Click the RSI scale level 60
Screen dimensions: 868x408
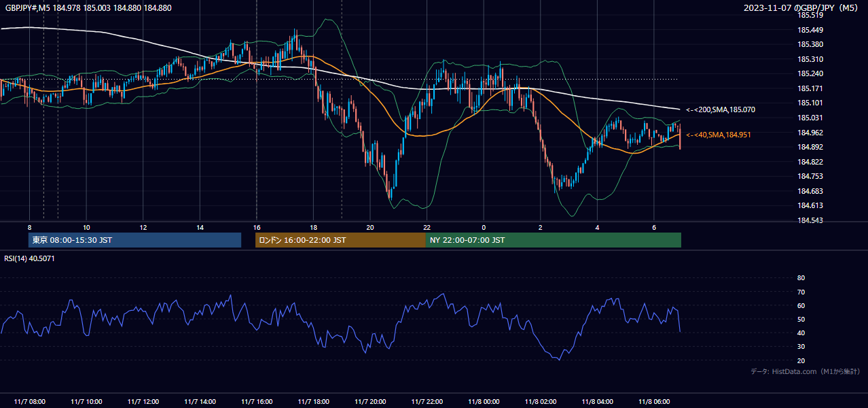801,305
